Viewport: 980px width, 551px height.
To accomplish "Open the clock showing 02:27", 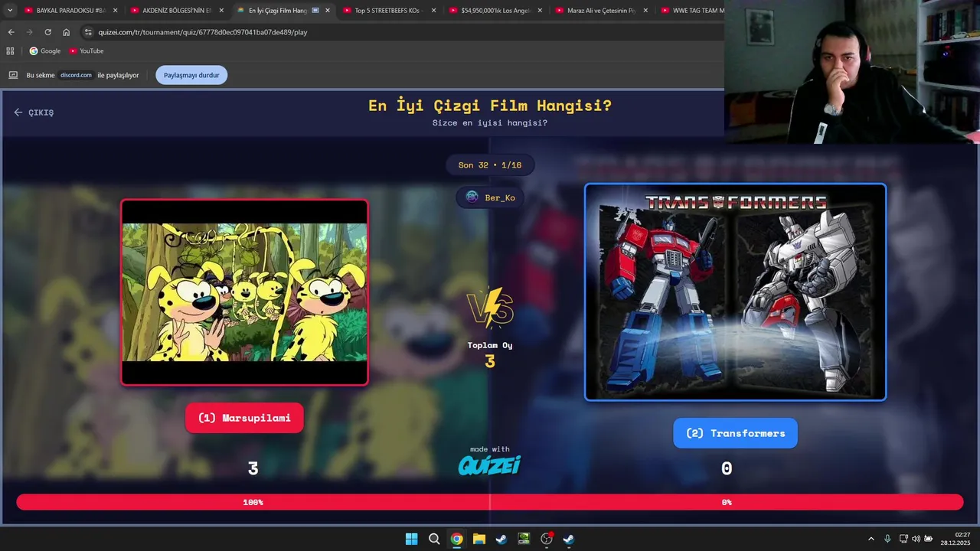I will [x=955, y=539].
